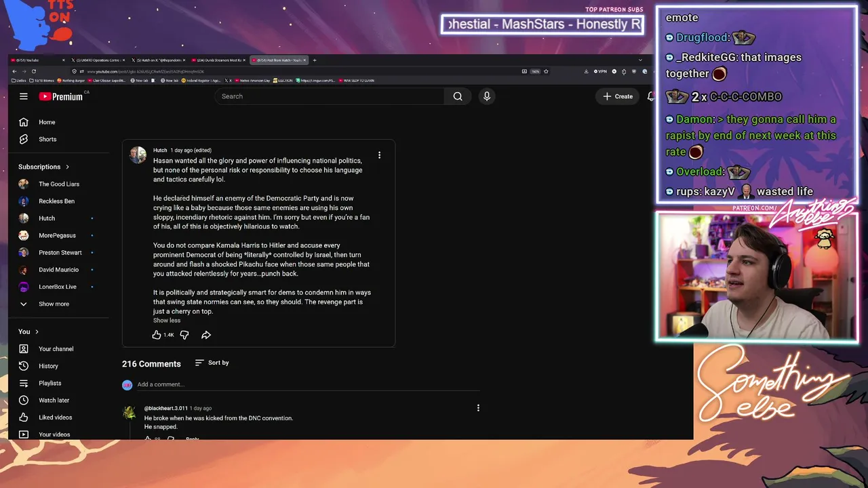Go back with browser back arrow

coord(14,71)
